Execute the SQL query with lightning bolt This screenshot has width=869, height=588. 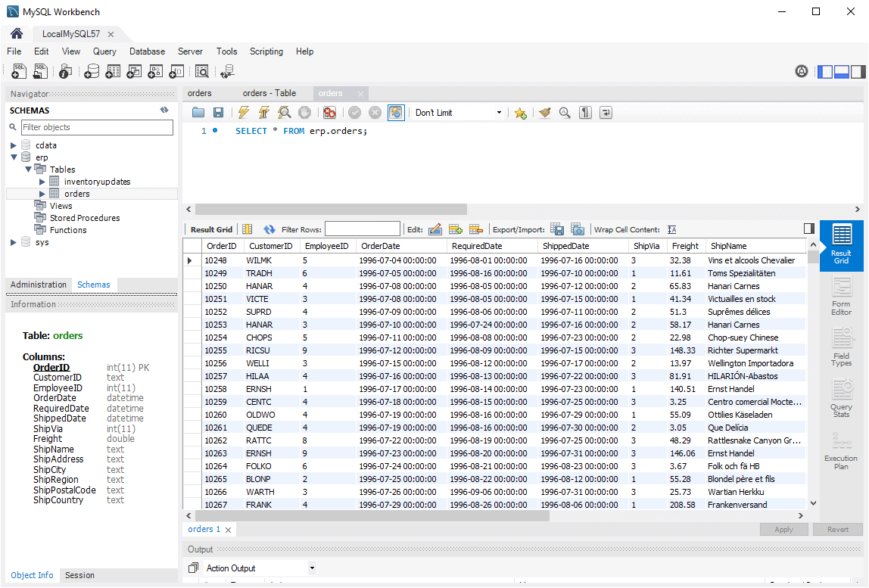(243, 113)
